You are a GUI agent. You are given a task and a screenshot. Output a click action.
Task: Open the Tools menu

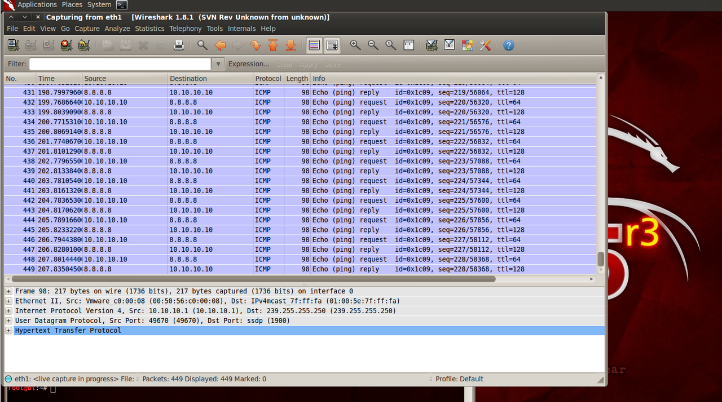pyautogui.click(x=215, y=29)
